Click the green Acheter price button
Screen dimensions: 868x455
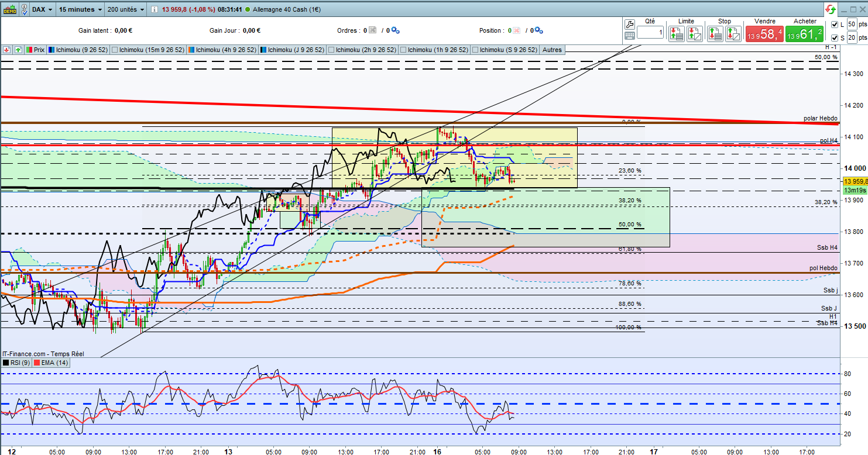coord(804,34)
